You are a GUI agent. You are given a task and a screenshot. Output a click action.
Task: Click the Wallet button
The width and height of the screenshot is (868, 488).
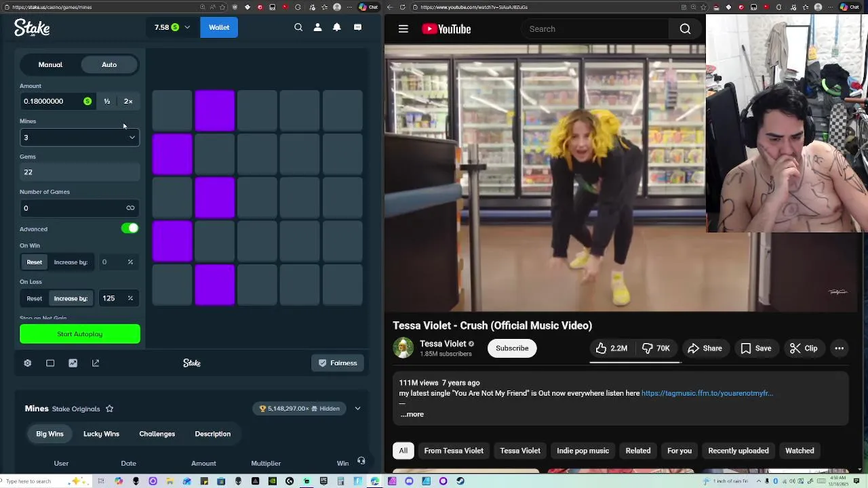219,27
